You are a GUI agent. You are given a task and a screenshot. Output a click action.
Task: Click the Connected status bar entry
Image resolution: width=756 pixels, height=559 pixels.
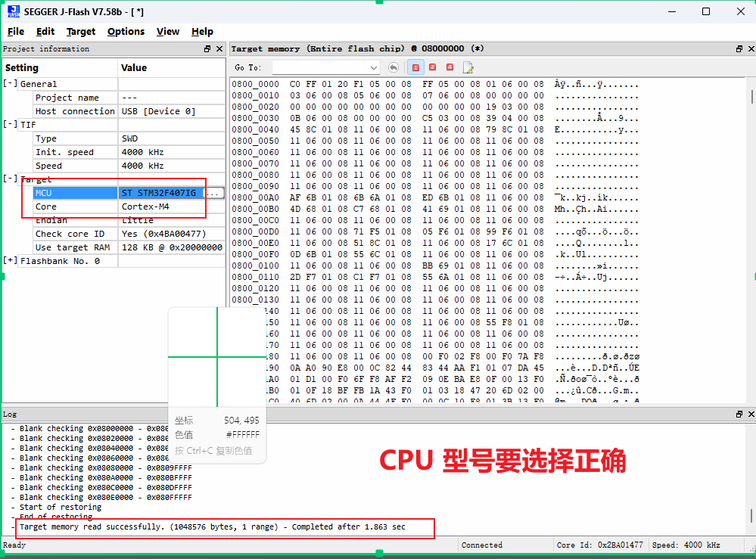[481, 545]
